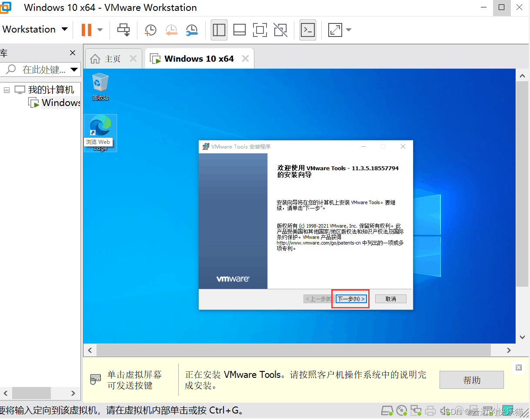
Task: Click the VMware Tools installer title icon
Action: pos(206,147)
